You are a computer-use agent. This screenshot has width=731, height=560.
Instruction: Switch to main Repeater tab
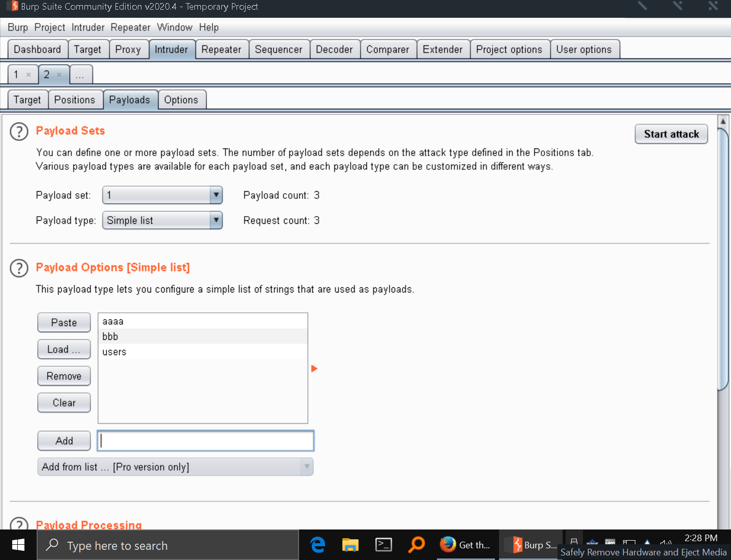point(222,49)
